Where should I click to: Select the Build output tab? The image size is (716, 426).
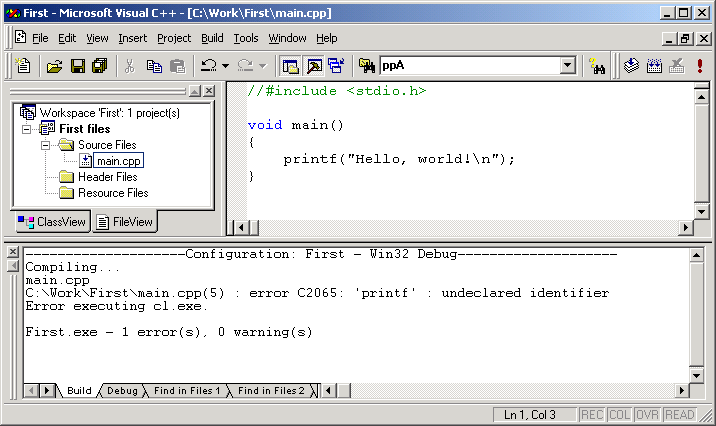[79, 391]
